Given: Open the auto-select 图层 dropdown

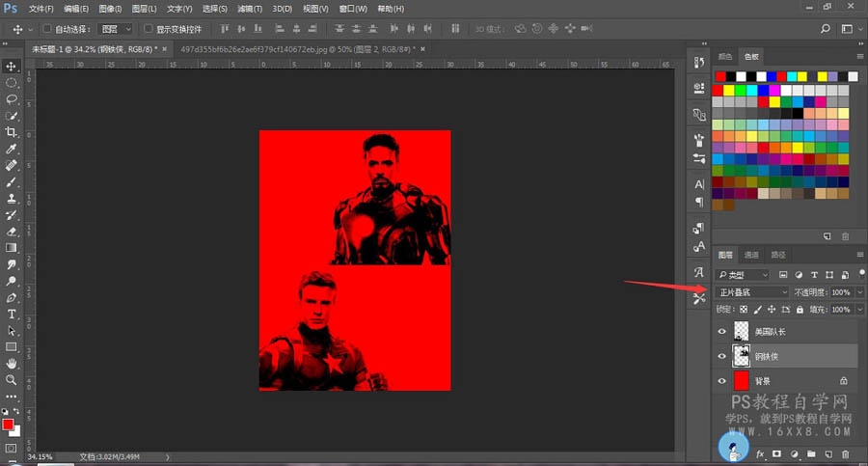Looking at the screenshot, I should (x=115, y=29).
